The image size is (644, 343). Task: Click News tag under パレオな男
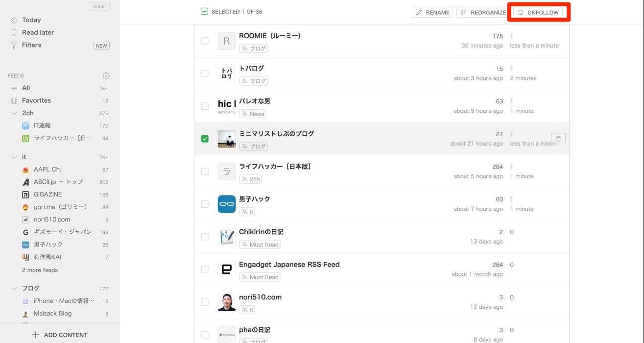[x=253, y=114]
